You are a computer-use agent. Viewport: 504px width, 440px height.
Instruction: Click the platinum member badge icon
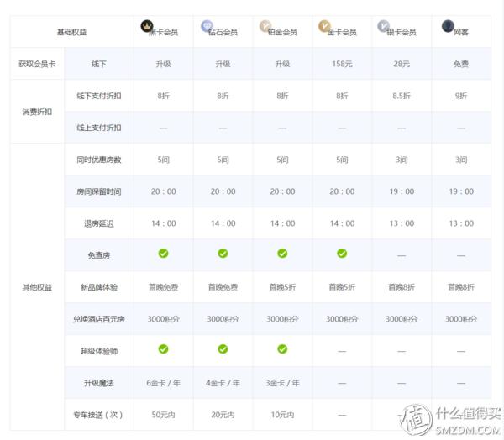point(265,26)
